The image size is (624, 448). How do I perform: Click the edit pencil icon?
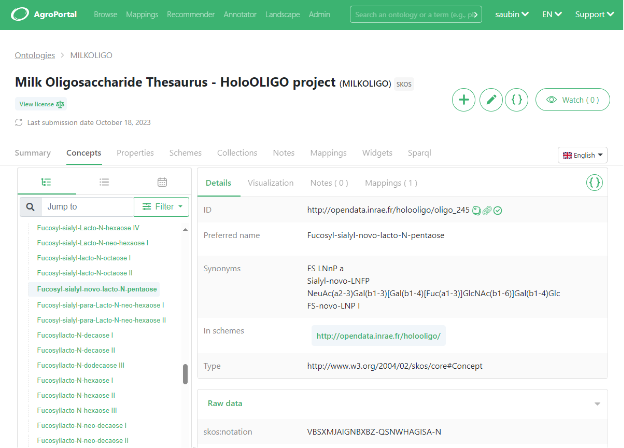(490, 100)
